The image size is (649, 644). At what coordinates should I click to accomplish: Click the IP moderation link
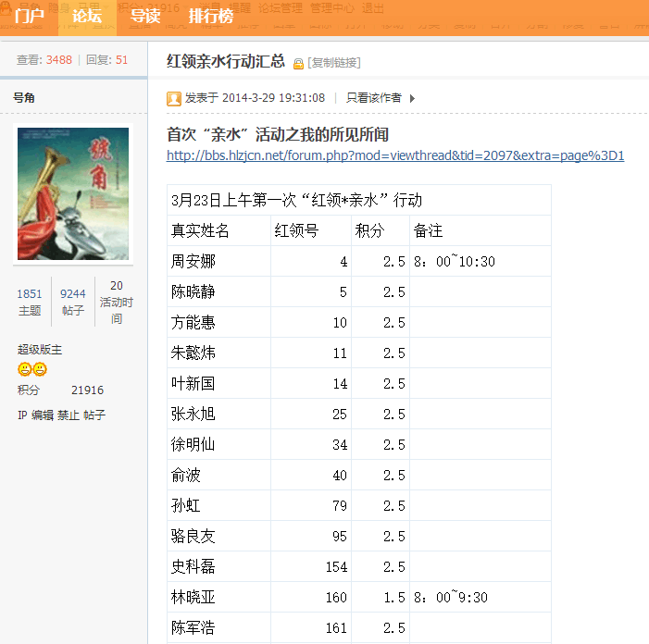[x=22, y=415]
